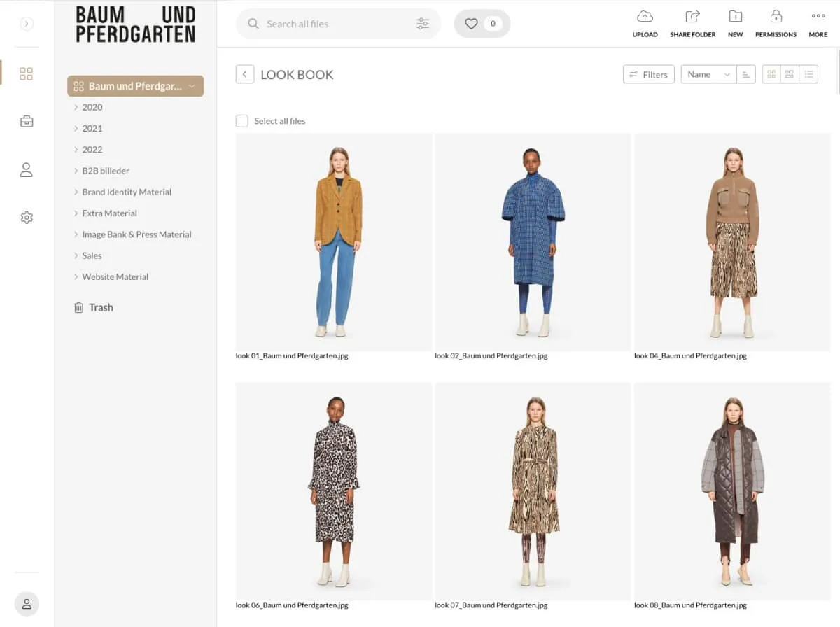Click file name look 07_Baum und Pferdgarten.jpg
840x627 pixels.
pyautogui.click(x=491, y=605)
